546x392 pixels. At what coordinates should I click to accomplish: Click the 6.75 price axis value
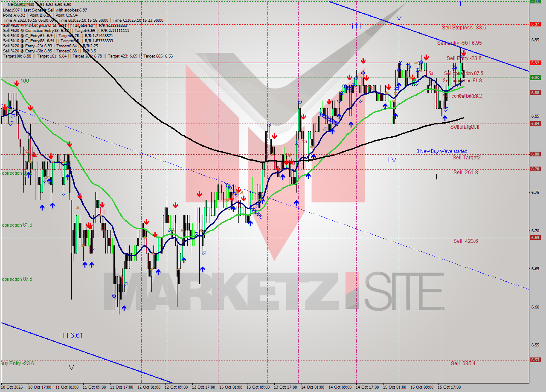(535, 193)
